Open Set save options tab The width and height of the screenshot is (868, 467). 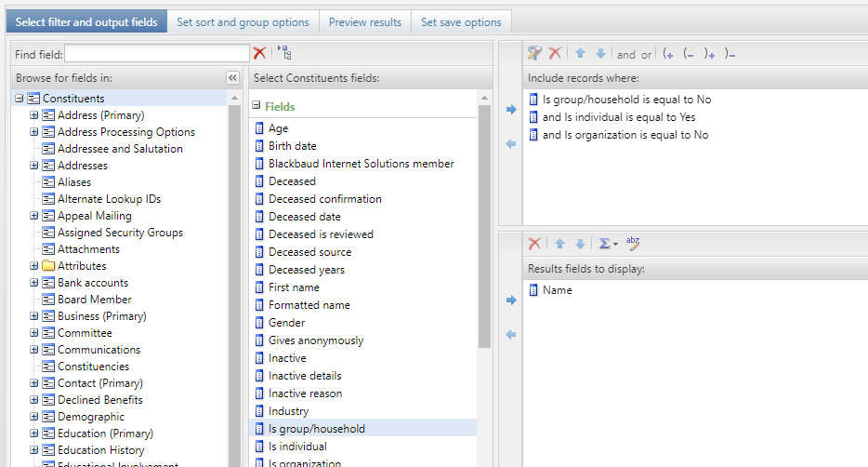(461, 22)
